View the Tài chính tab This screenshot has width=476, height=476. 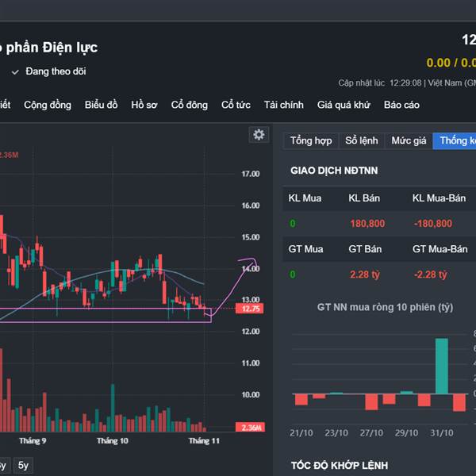(x=284, y=105)
